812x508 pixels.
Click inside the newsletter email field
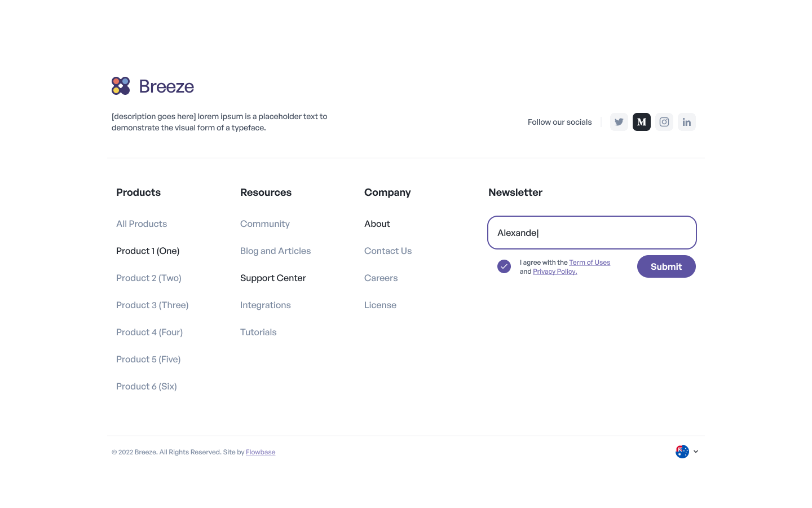click(592, 233)
